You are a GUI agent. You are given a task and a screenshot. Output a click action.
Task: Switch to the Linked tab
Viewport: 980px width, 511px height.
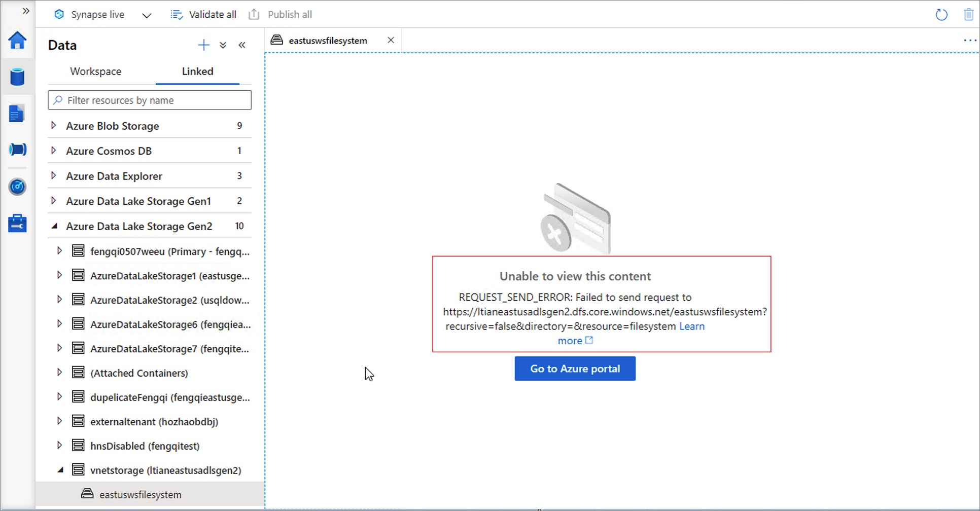pos(198,71)
